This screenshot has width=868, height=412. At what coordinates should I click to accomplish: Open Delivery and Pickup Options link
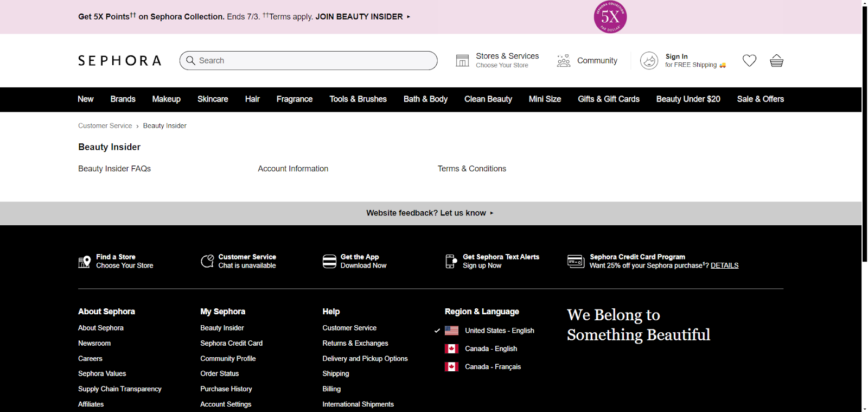365,359
